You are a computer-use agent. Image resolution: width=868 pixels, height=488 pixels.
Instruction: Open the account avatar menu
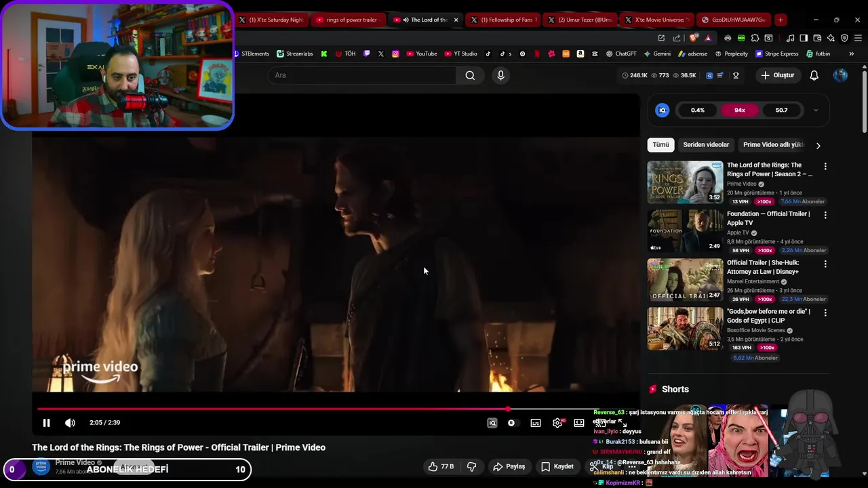tap(840, 75)
